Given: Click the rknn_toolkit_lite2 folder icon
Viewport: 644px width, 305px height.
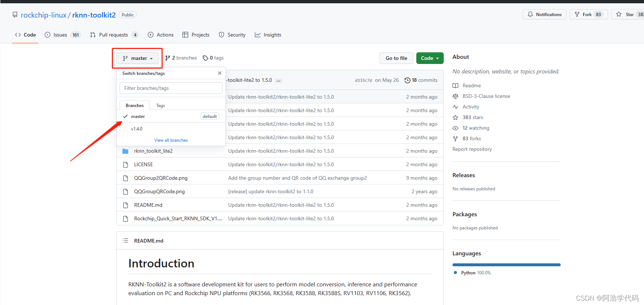Looking at the screenshot, I should (125, 151).
